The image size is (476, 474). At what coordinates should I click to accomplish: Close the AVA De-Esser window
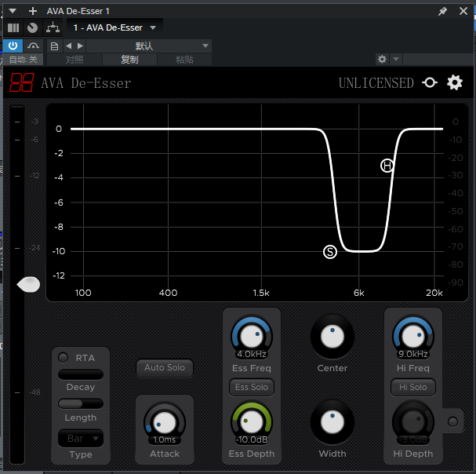[x=463, y=11]
